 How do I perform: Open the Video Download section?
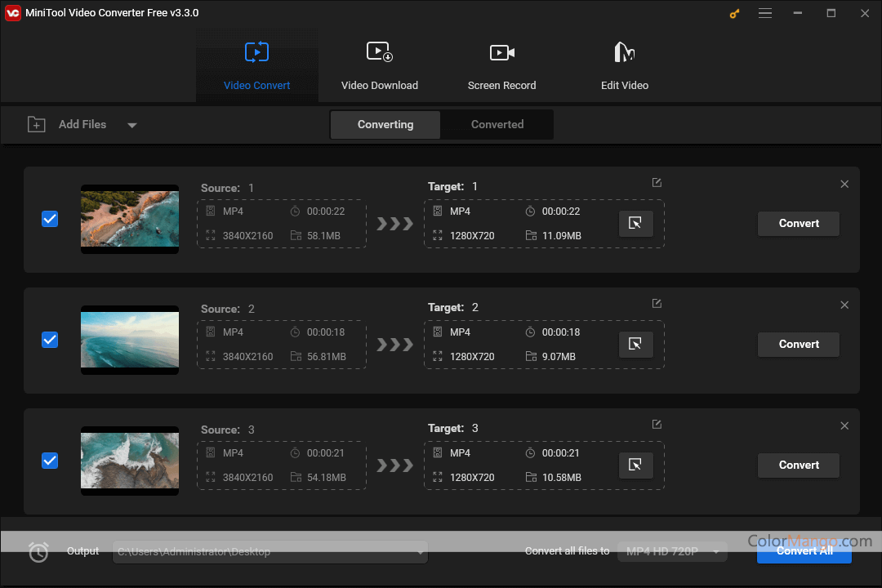pos(379,65)
